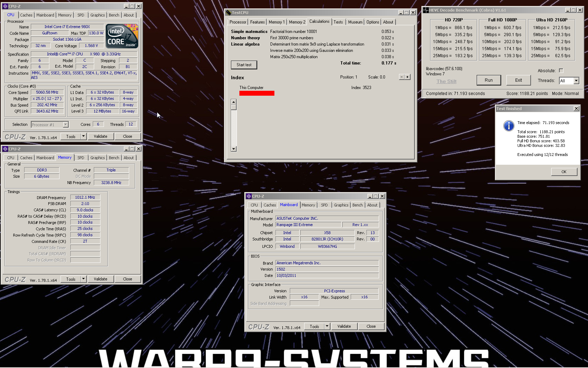Toggle the Absolute checkbox in HEVC benchmark
588x368 pixels.
coord(561,70)
